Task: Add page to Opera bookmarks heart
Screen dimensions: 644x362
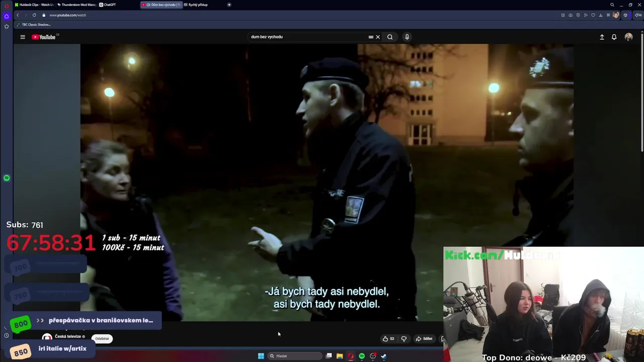Action: pyautogui.click(x=593, y=15)
